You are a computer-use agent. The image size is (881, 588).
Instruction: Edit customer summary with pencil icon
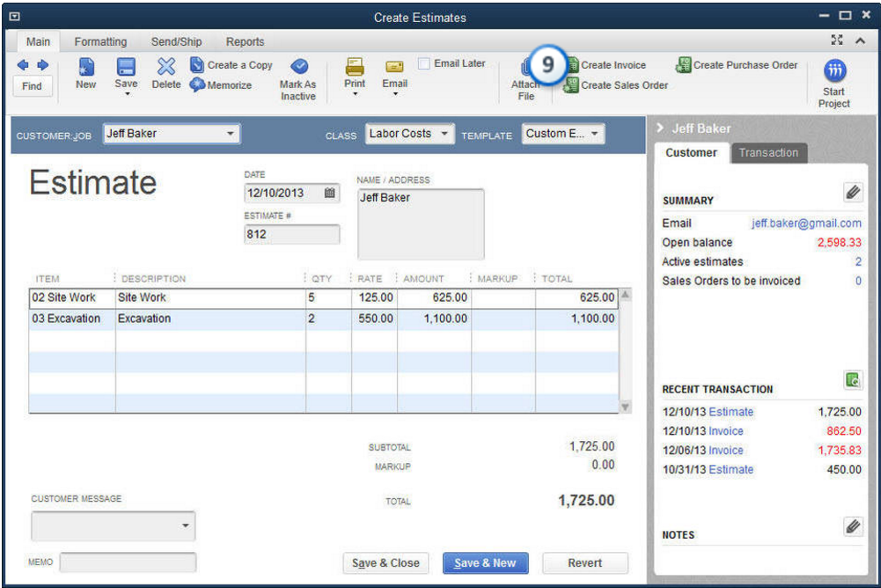pyautogui.click(x=853, y=192)
